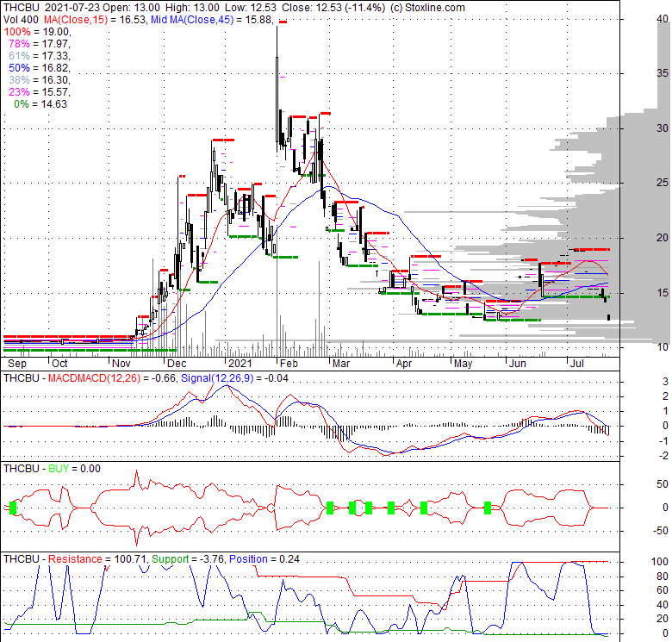Click the 'Nov' month axis label
Screen dimensions: 672x642
click(x=121, y=364)
